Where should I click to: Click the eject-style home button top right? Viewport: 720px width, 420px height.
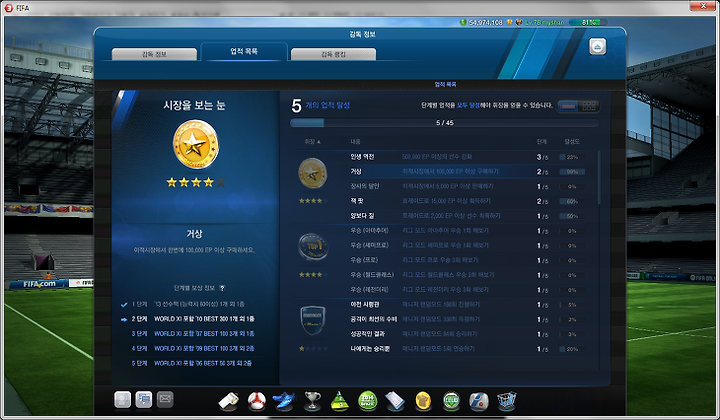point(597,47)
